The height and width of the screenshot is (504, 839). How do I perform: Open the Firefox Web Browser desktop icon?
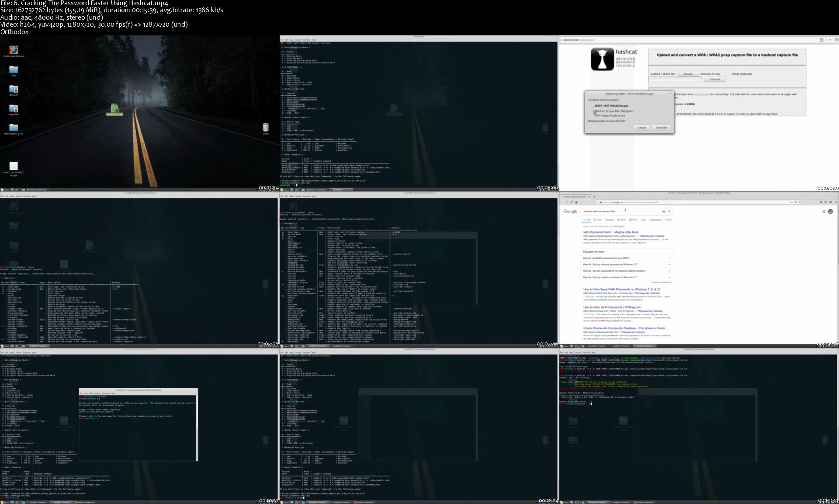click(x=14, y=50)
